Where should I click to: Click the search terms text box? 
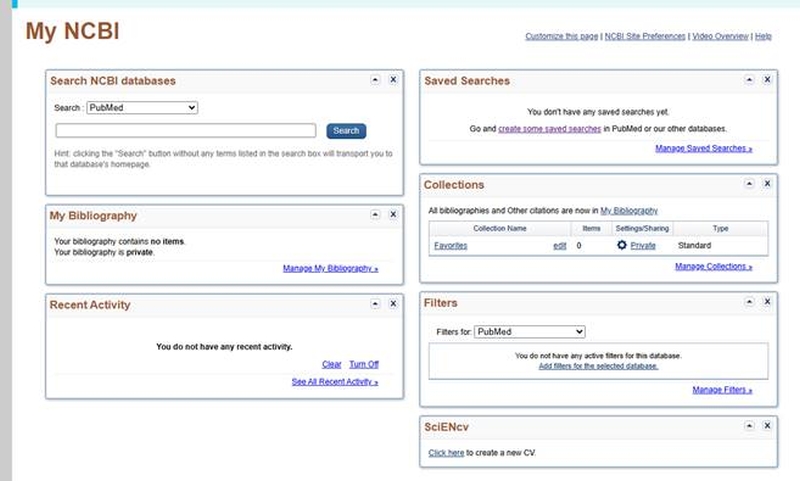(x=186, y=131)
